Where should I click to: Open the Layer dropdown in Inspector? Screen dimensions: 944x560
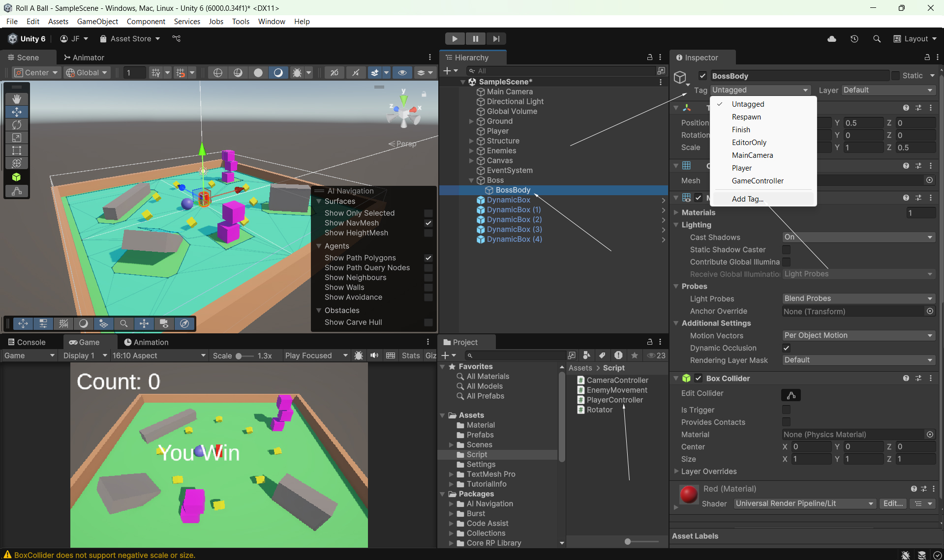point(888,90)
